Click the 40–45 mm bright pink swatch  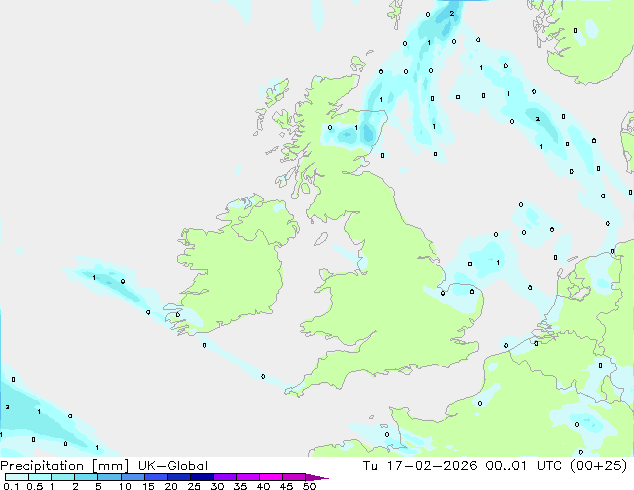pos(271,477)
